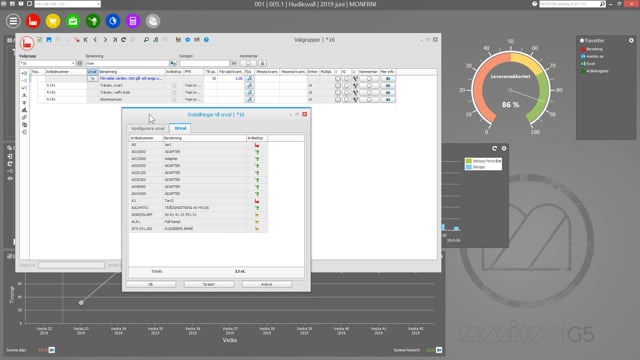Click the blue circular toolbar icon beside help
The image size is (640, 360).
coord(188,40)
